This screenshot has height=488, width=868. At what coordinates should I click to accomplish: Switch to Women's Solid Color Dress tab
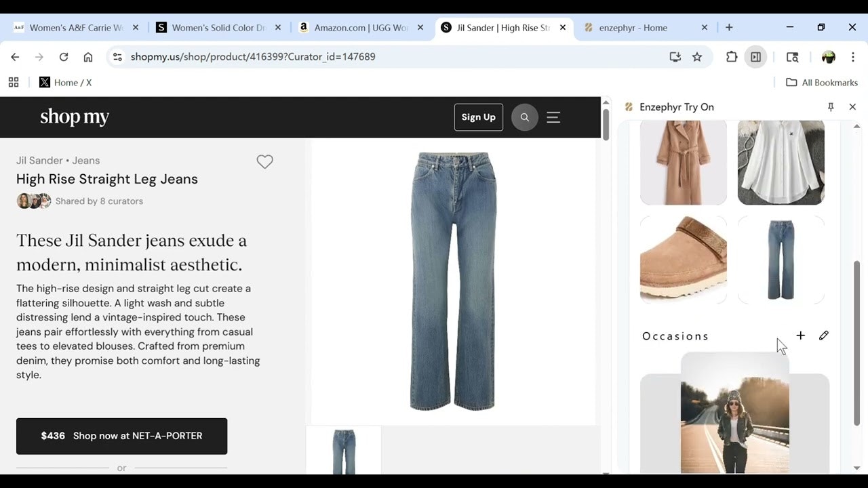pyautogui.click(x=218, y=28)
